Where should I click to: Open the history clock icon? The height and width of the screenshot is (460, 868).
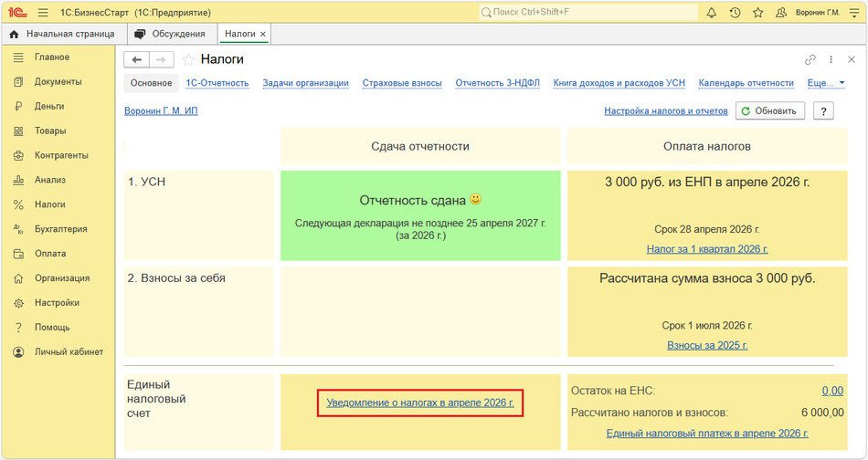pyautogui.click(x=736, y=12)
